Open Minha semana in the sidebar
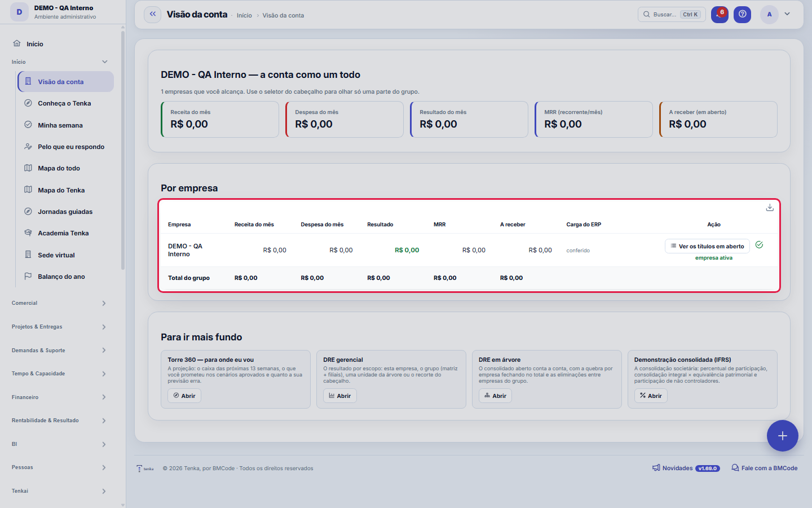The height and width of the screenshot is (508, 812). click(x=65, y=125)
